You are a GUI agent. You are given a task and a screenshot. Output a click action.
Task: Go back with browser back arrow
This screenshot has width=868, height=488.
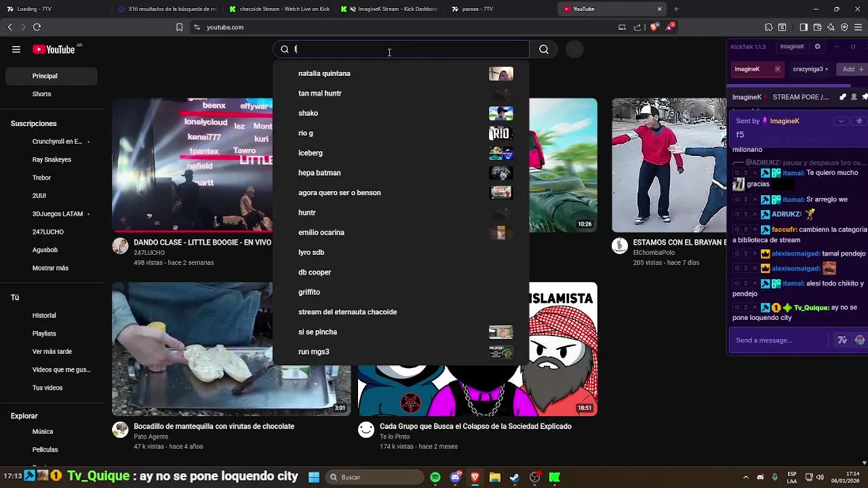(9, 27)
